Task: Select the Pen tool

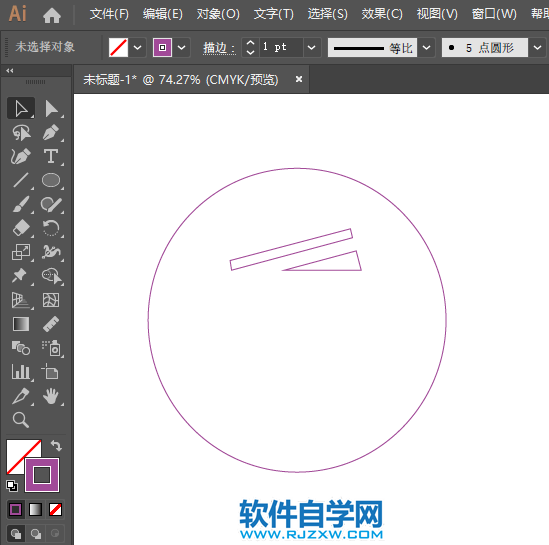Action: point(51,133)
